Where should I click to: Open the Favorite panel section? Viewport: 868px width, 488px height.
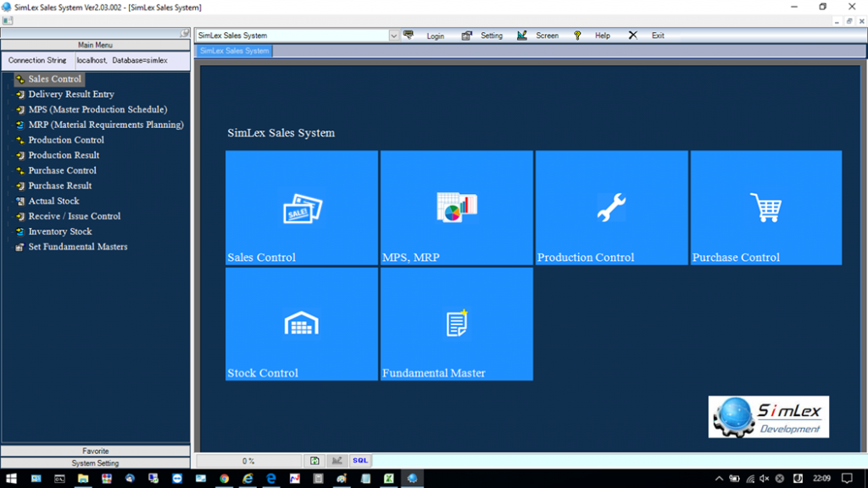(x=95, y=451)
